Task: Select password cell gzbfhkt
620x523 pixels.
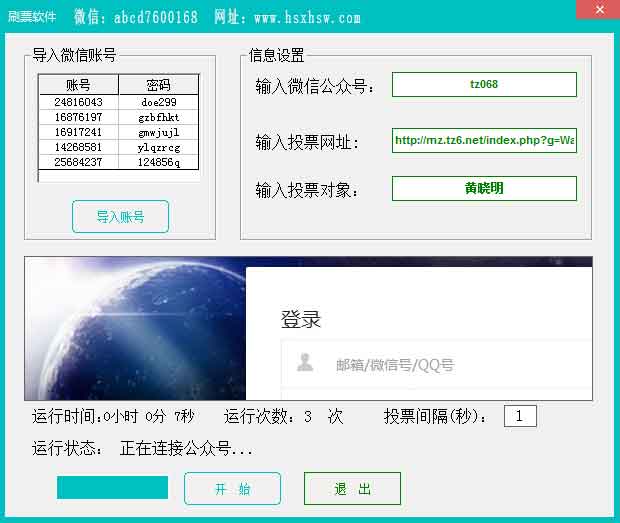Action: [x=159, y=117]
